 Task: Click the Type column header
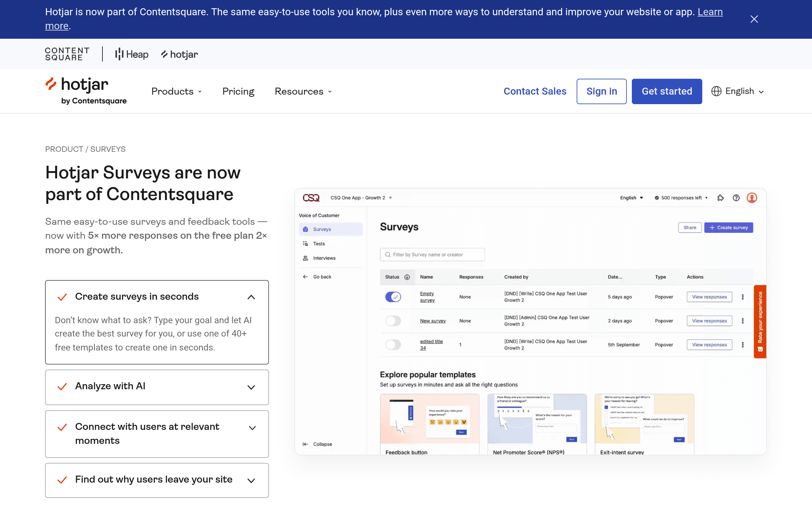660,277
